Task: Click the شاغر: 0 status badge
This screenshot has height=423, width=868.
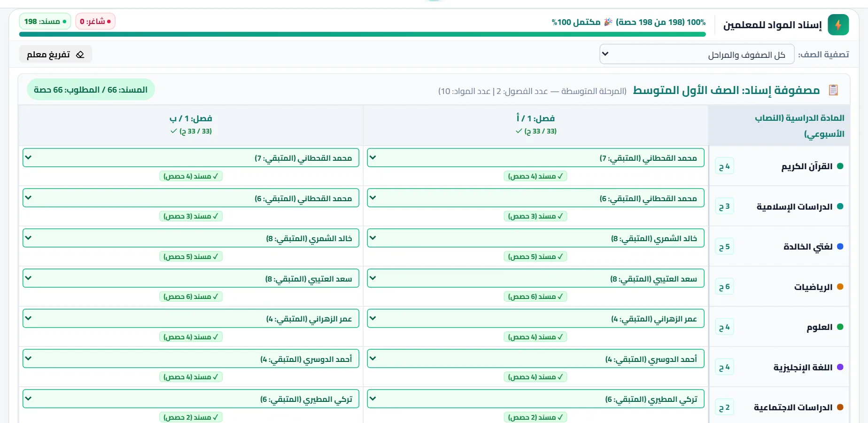Action: [x=95, y=21]
